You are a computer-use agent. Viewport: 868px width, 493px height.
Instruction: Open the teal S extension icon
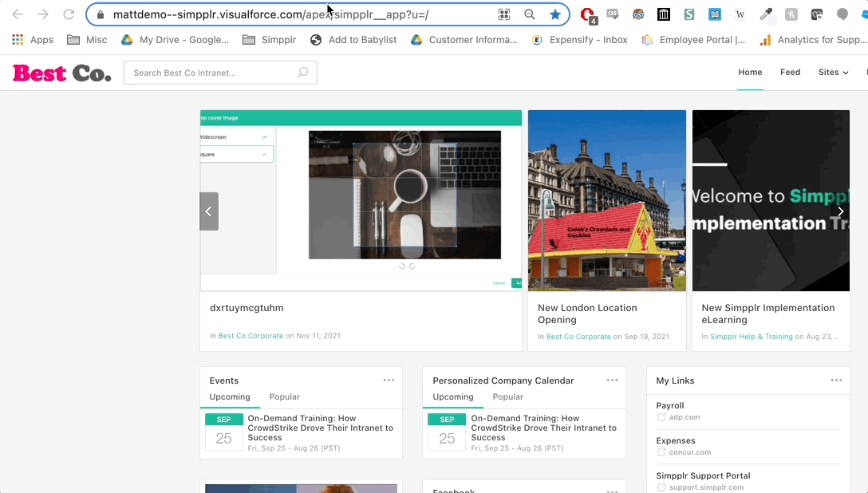[689, 14]
